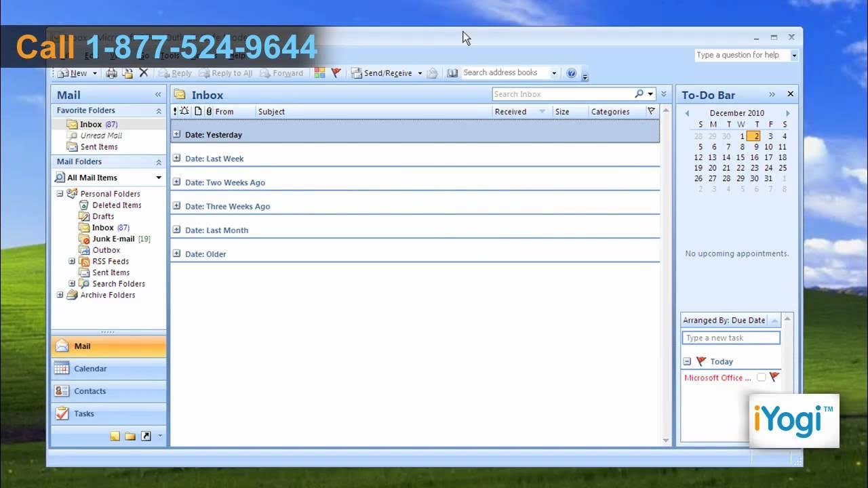Click the Print icon in toolbar

[112, 73]
